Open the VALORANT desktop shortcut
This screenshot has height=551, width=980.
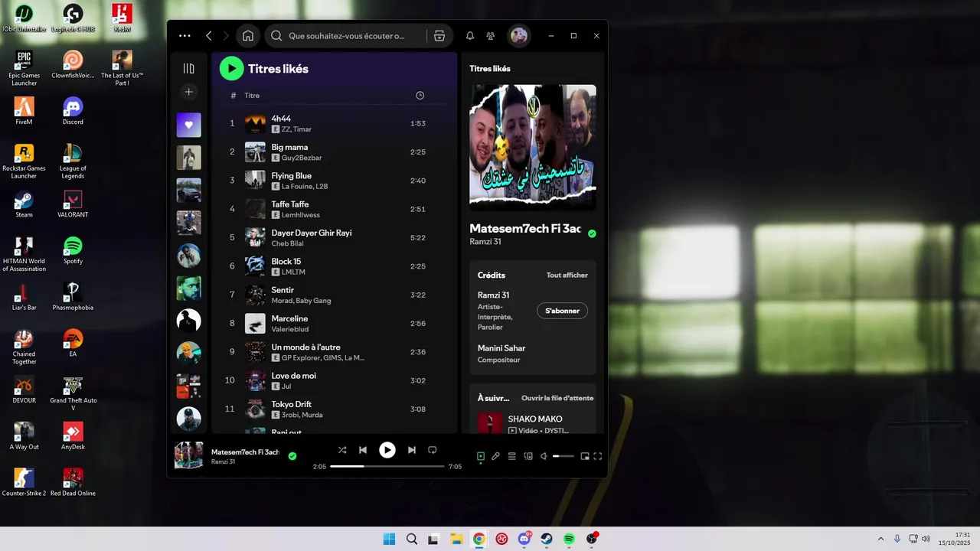pyautogui.click(x=73, y=204)
